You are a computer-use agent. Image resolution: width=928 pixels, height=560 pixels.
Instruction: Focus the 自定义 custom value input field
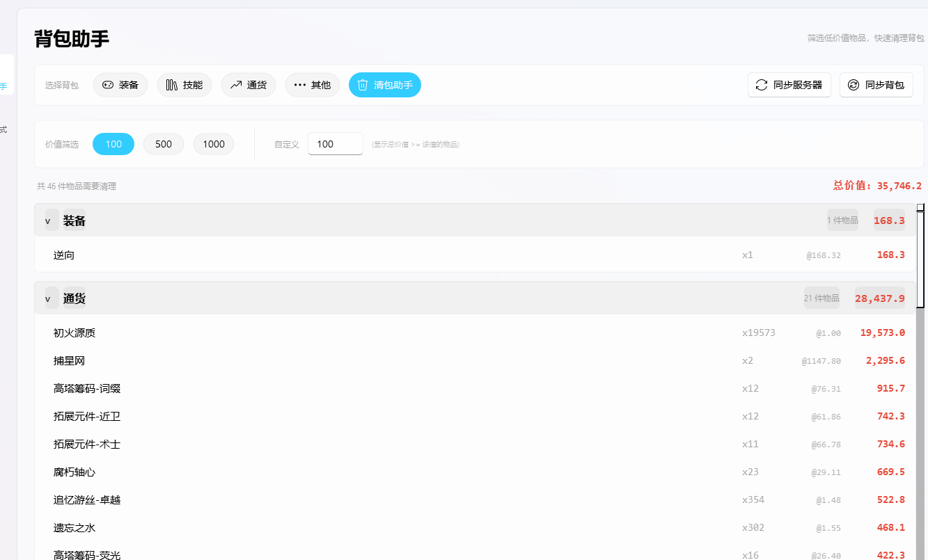335,144
